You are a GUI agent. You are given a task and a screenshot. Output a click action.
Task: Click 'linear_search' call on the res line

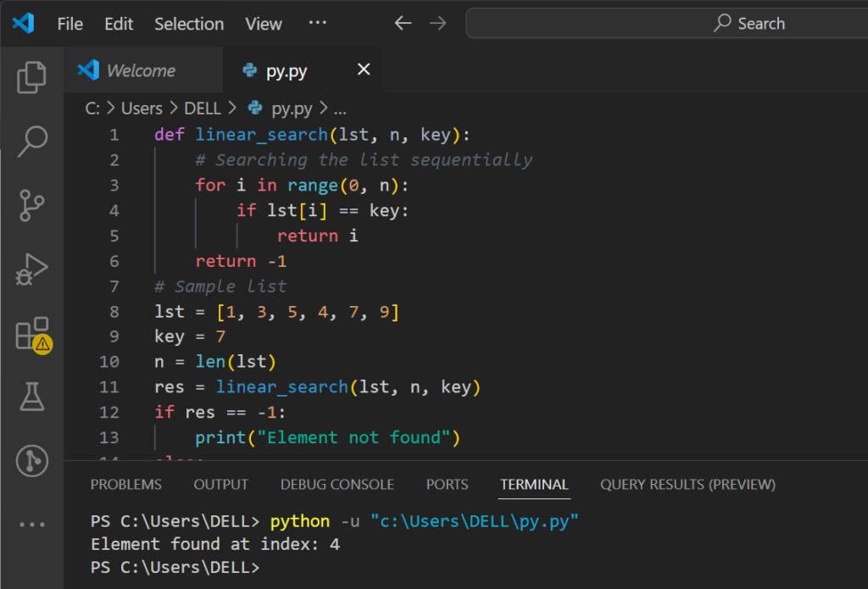pyautogui.click(x=281, y=387)
